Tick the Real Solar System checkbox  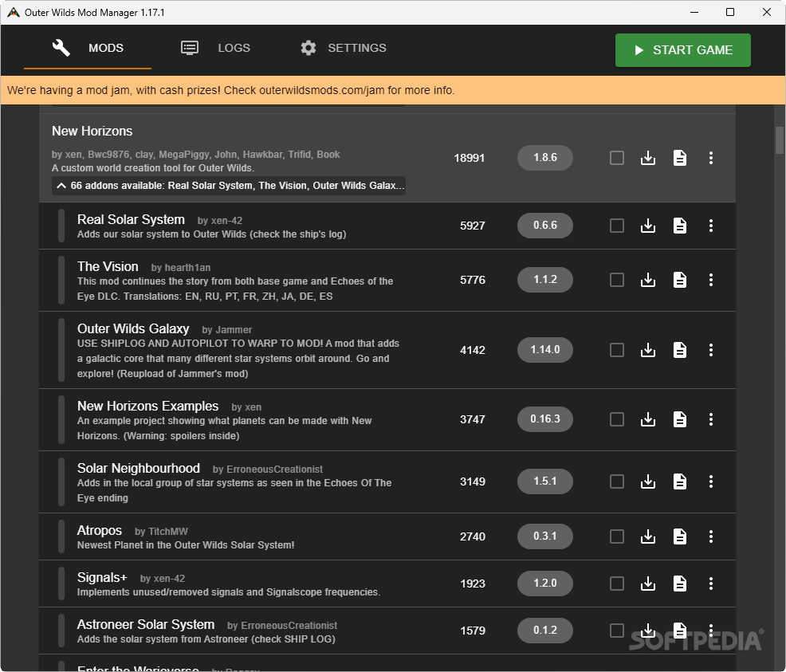[x=616, y=226]
